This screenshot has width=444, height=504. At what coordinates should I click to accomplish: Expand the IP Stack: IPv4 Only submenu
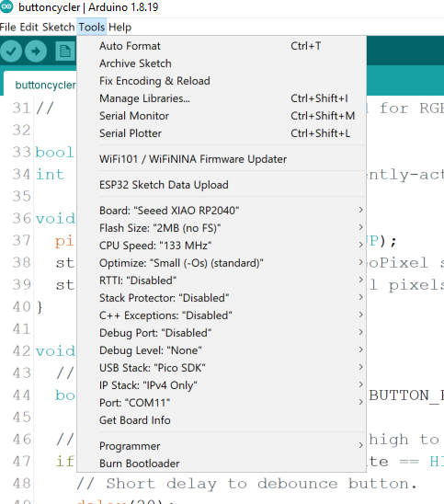222,385
